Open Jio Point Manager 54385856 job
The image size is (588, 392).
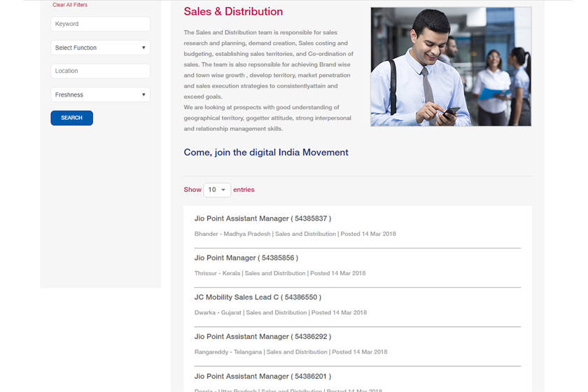click(246, 258)
